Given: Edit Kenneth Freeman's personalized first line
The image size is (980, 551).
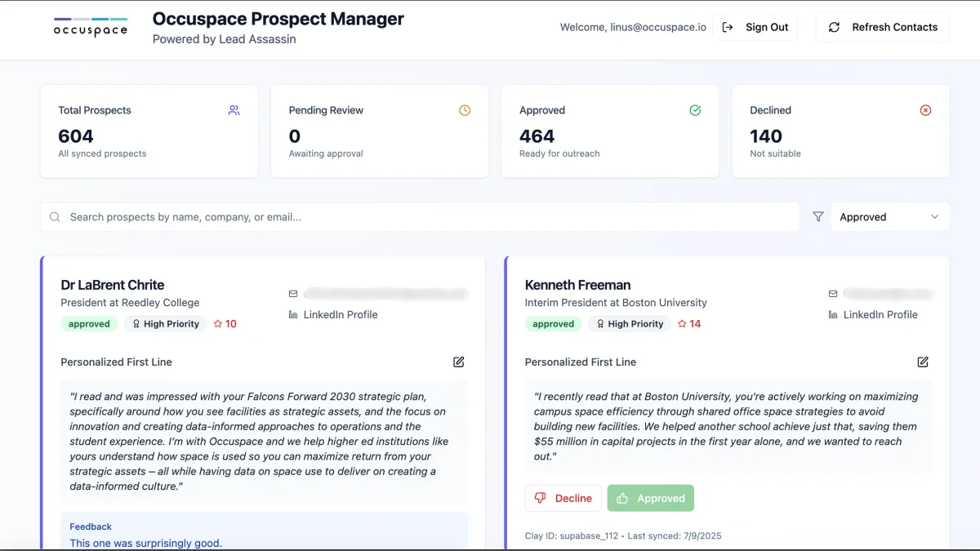Looking at the screenshot, I should pyautogui.click(x=923, y=362).
